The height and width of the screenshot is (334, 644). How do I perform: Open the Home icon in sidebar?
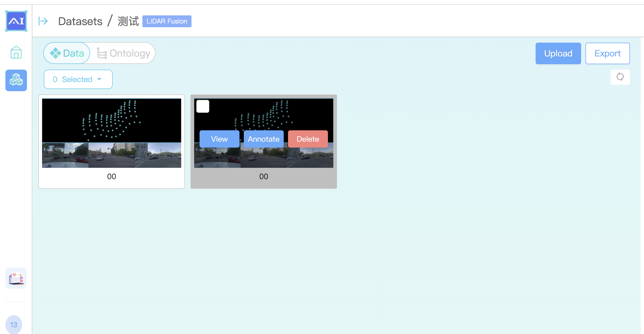point(16,52)
